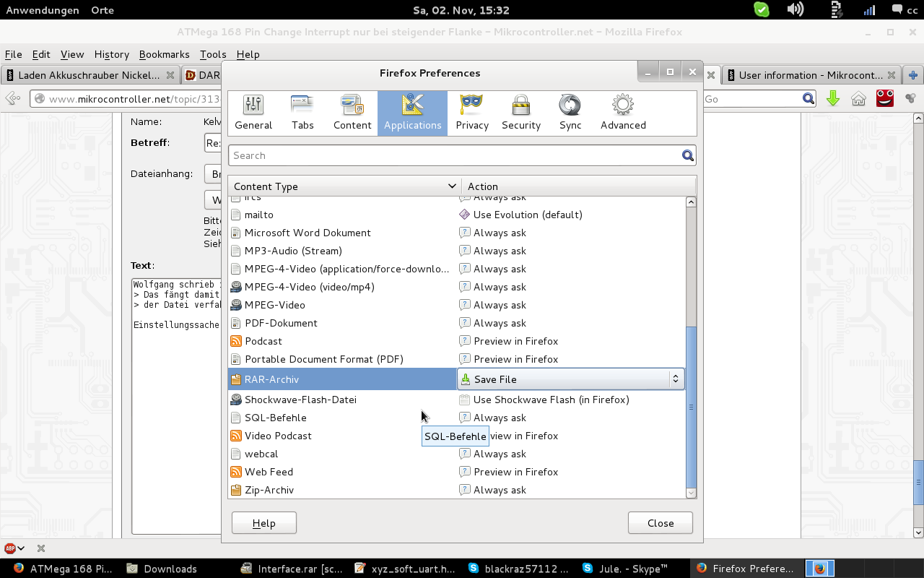Open the Help menu in menu bar

pyautogui.click(x=248, y=54)
